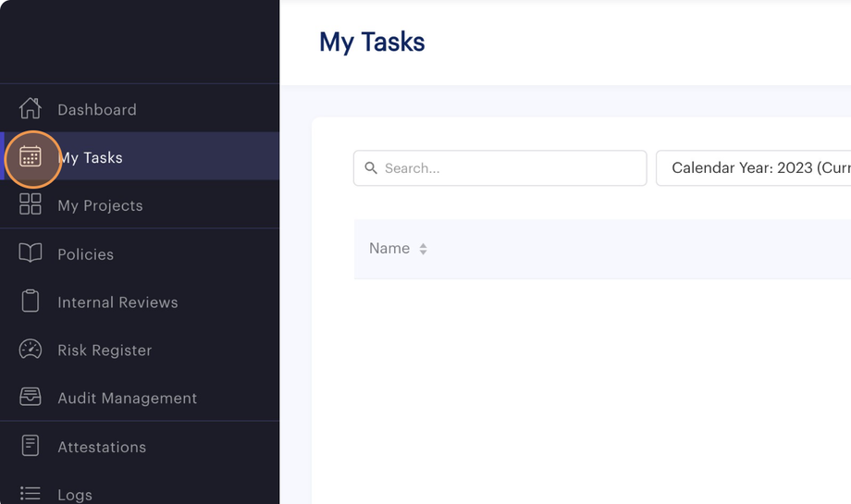Click the Logs list icon
Image resolution: width=851 pixels, height=504 pixels.
tap(31, 494)
